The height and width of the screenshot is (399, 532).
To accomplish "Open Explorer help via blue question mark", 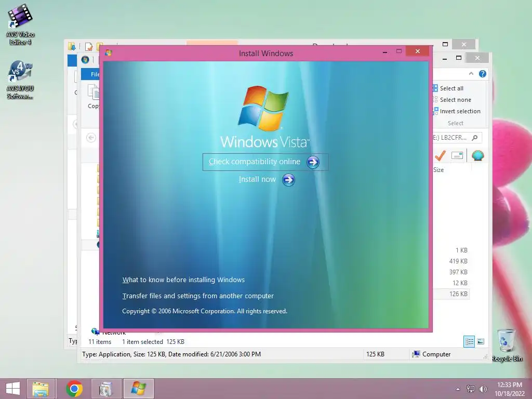I will pyautogui.click(x=483, y=74).
